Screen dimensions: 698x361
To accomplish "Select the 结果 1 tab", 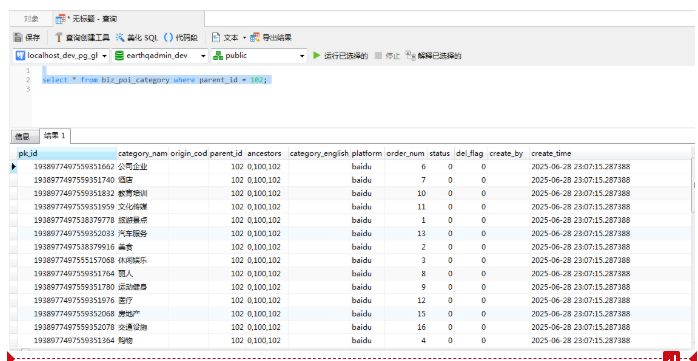I will [55, 136].
